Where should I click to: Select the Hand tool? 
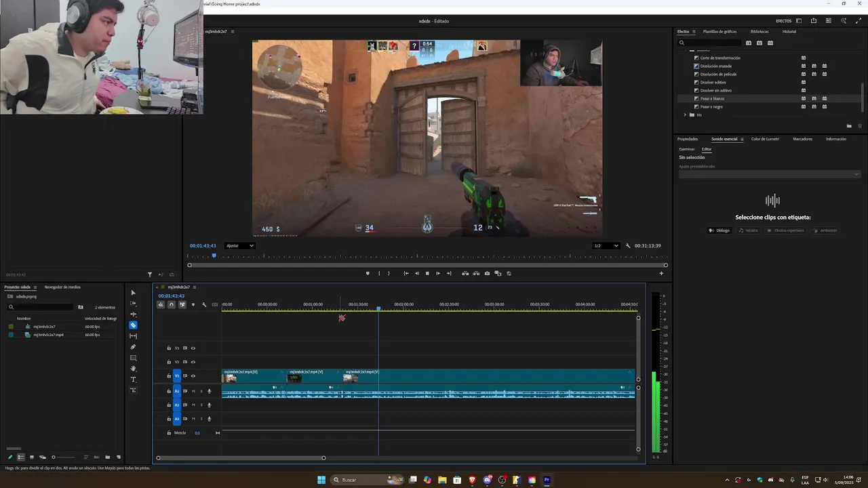[133, 369]
